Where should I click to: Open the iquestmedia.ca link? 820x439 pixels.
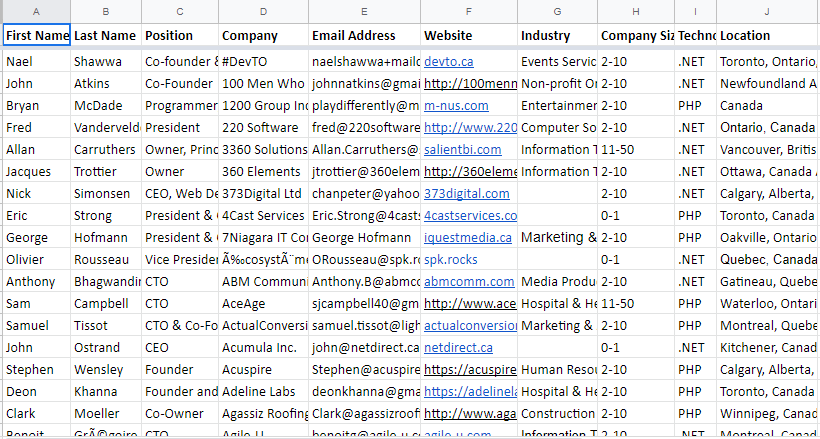click(x=468, y=238)
